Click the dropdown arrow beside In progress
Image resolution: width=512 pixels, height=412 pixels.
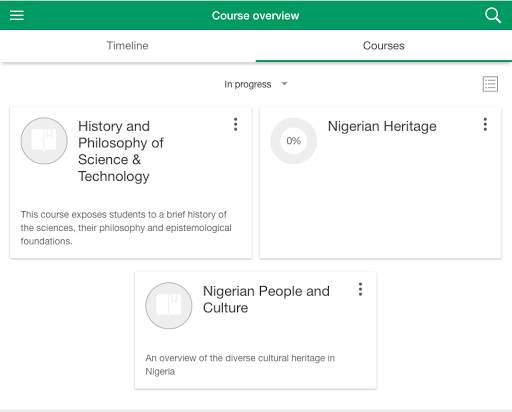[284, 84]
